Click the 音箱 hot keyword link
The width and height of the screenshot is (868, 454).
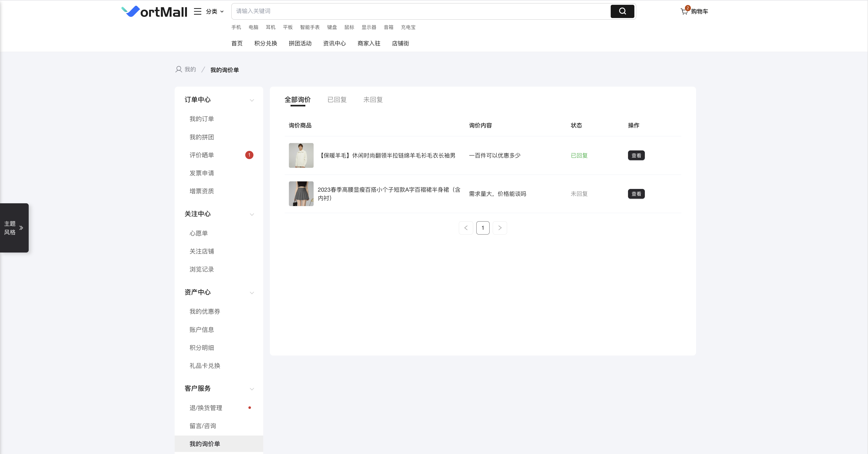[x=388, y=27]
